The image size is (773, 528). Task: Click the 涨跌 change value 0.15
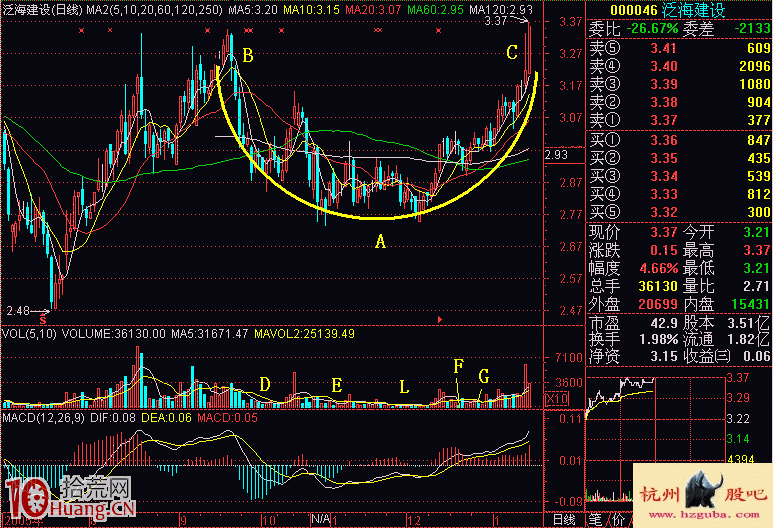click(664, 250)
